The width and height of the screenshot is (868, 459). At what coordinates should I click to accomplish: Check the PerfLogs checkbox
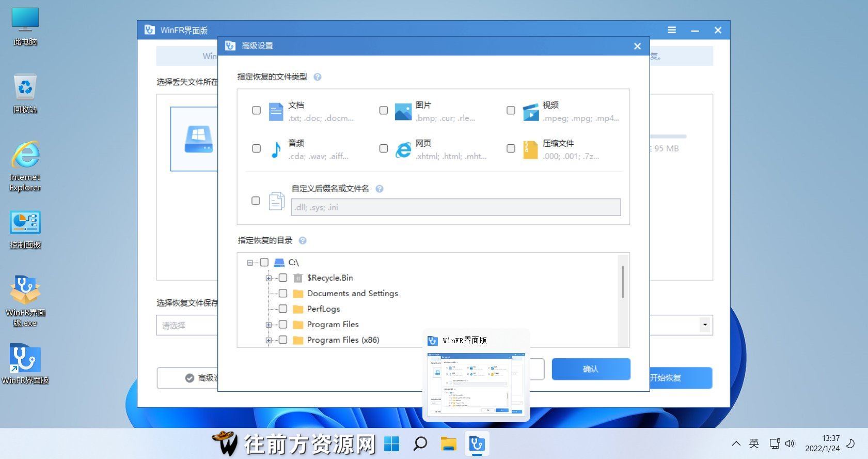283,309
